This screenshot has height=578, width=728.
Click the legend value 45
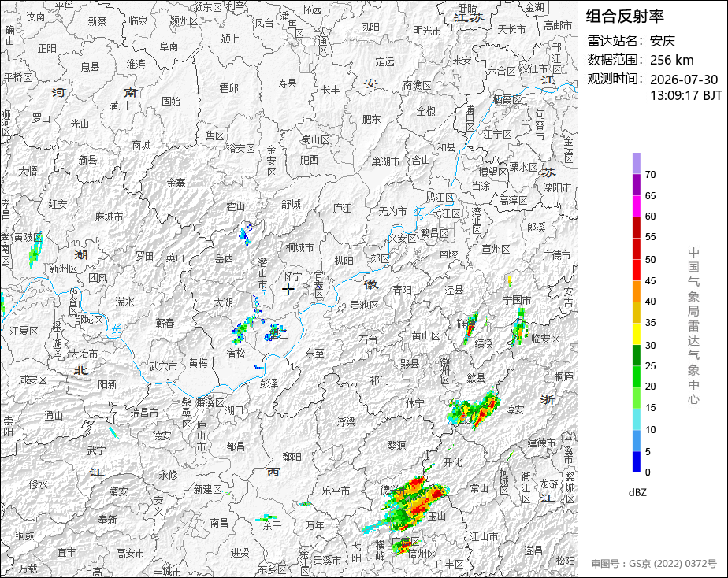click(651, 280)
